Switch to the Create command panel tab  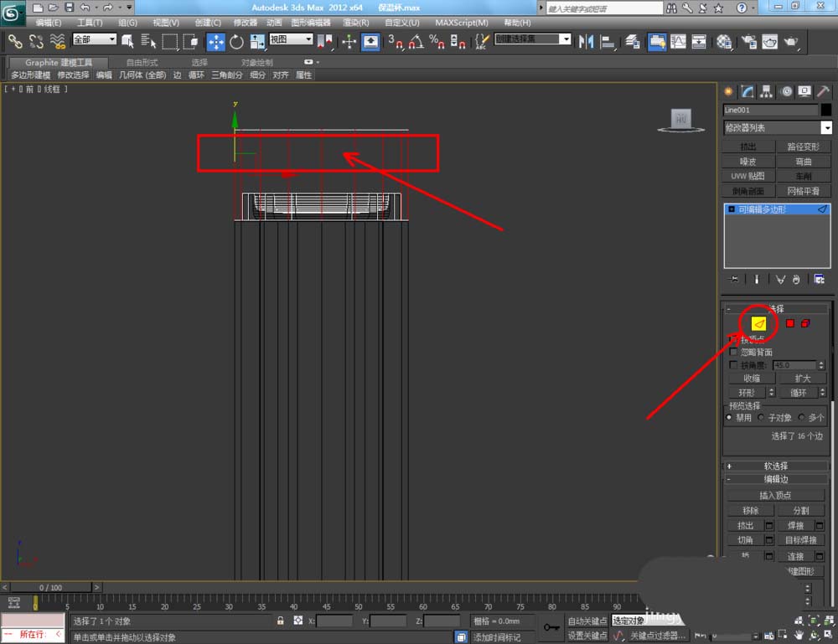coord(728,91)
